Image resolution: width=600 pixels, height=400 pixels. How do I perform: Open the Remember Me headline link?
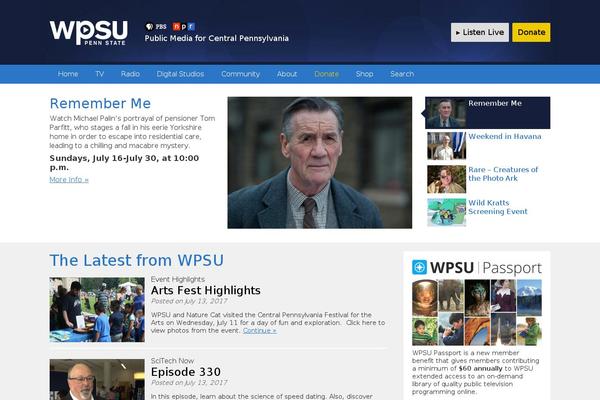[100, 103]
